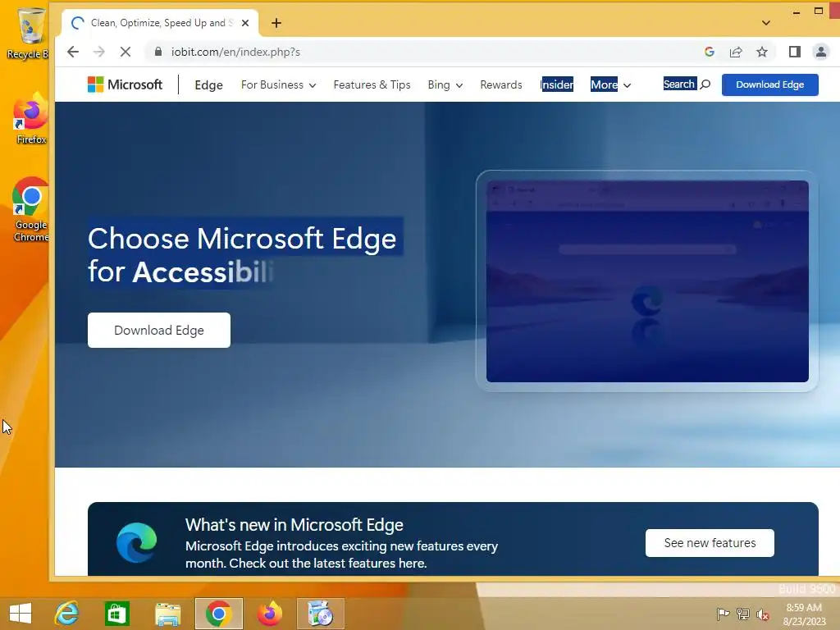Click the Edge link in navigation
Screen dimensions: 840x630
click(209, 84)
